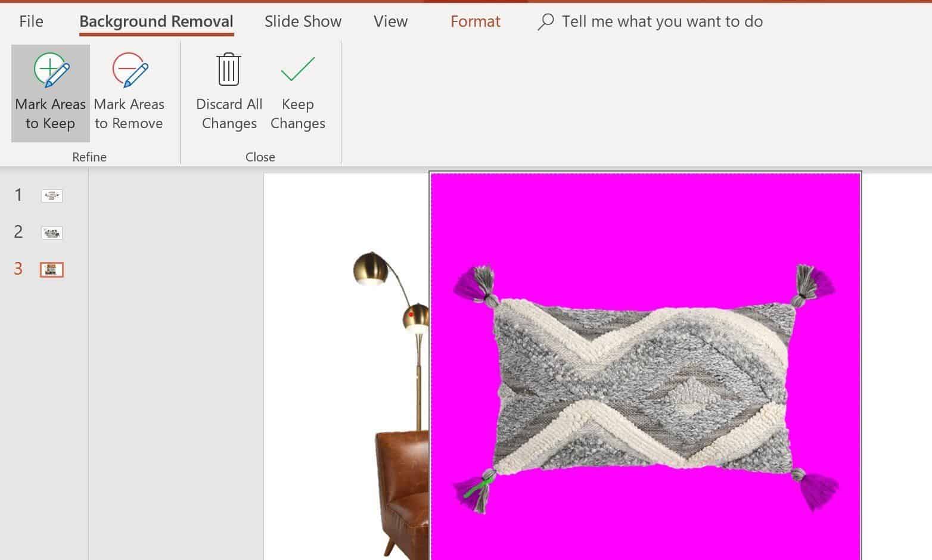
Task: Click the pillow in the editing canvas
Action: click(644, 387)
